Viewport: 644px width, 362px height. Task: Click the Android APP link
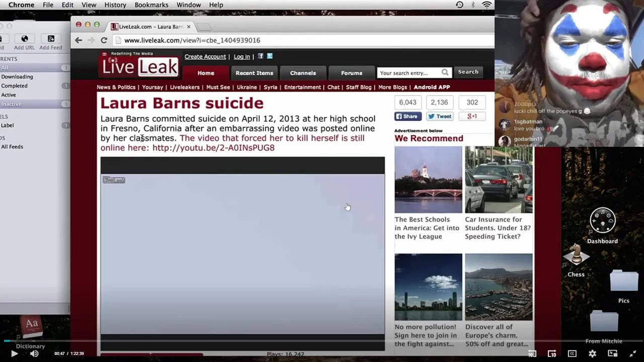(x=432, y=87)
